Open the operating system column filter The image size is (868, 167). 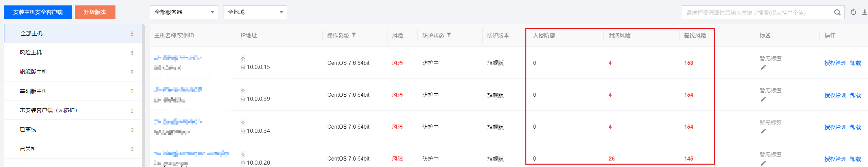click(x=354, y=35)
